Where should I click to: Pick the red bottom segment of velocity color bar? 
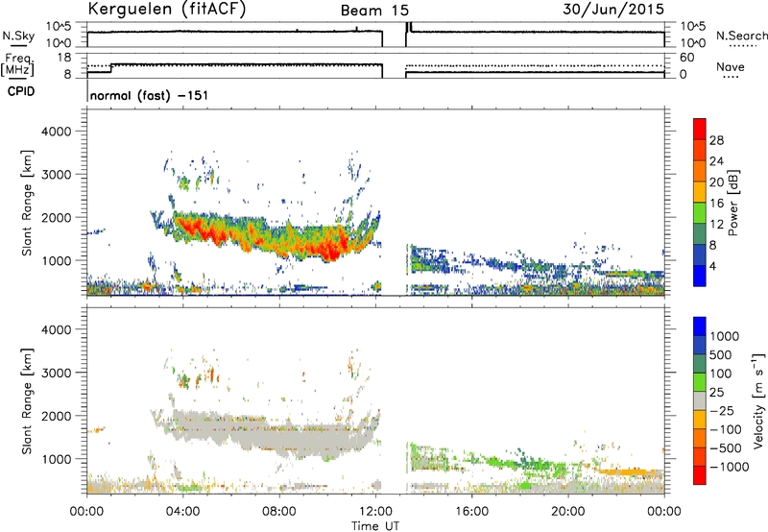(x=700, y=475)
